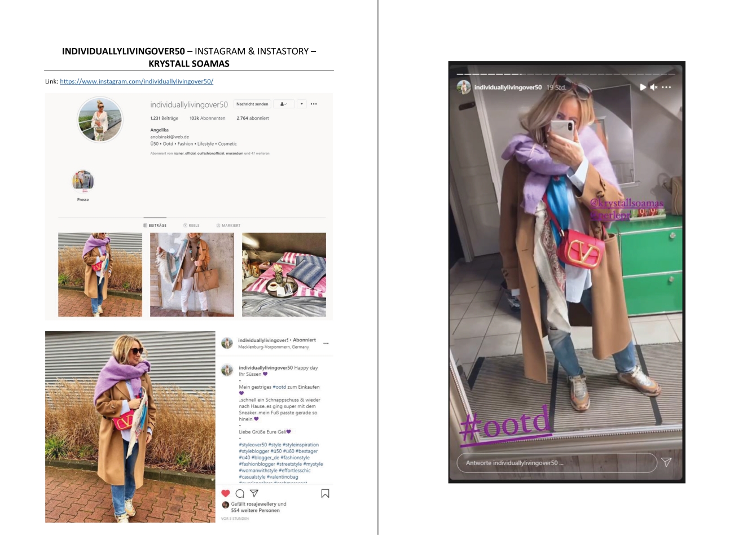Click the story play button

point(643,87)
